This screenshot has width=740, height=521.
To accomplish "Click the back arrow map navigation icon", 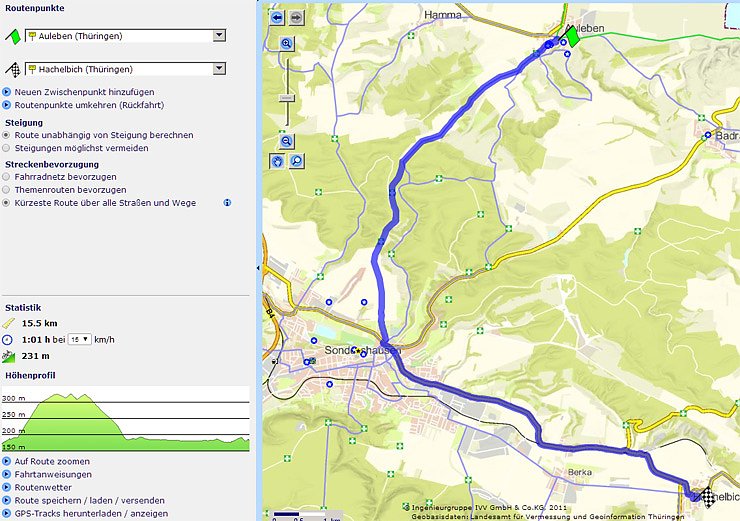I will (x=277, y=18).
